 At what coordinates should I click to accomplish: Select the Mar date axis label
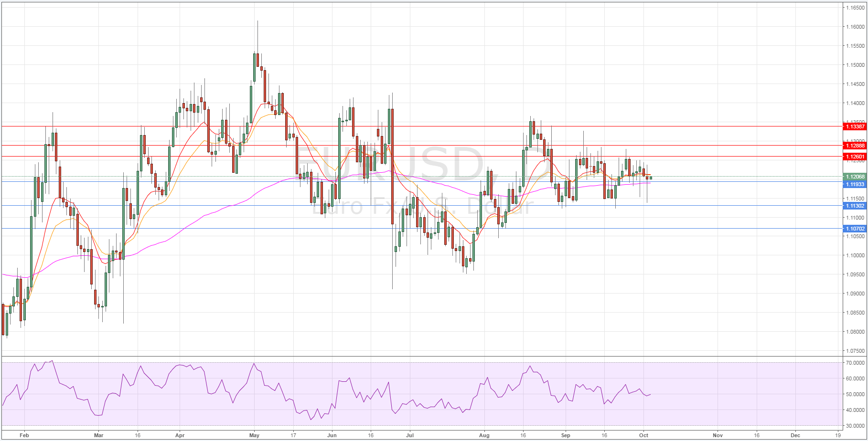pyautogui.click(x=99, y=435)
